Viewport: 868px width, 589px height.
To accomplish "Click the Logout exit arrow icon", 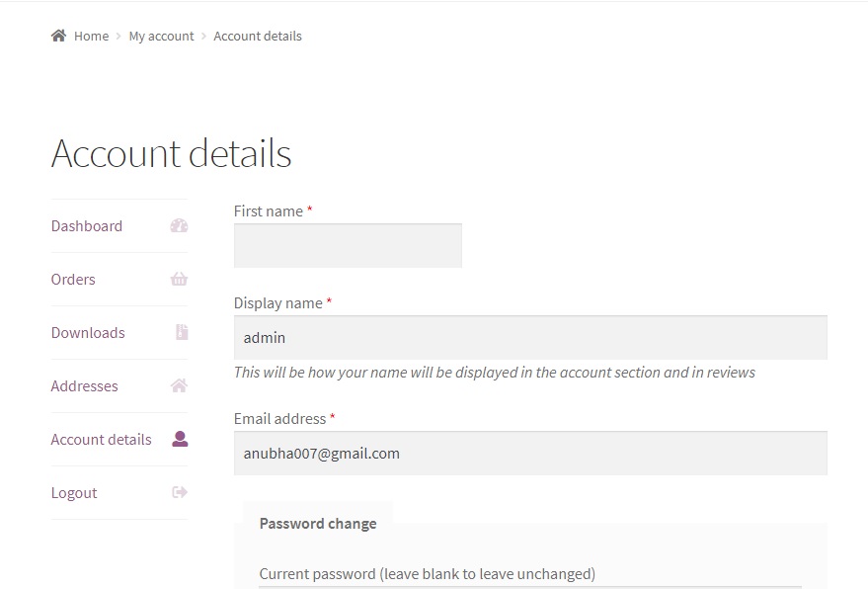I will 180,492.
